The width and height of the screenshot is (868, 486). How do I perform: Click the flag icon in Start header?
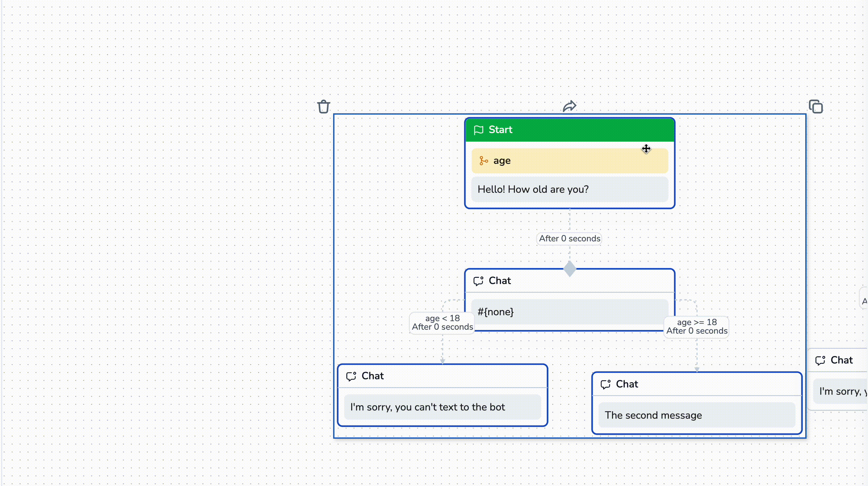[478, 130]
